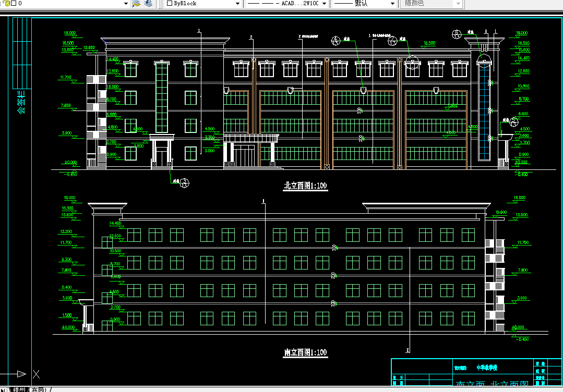Select the 13.200 elevation label
The height and width of the screenshot is (392, 563).
(66, 231)
